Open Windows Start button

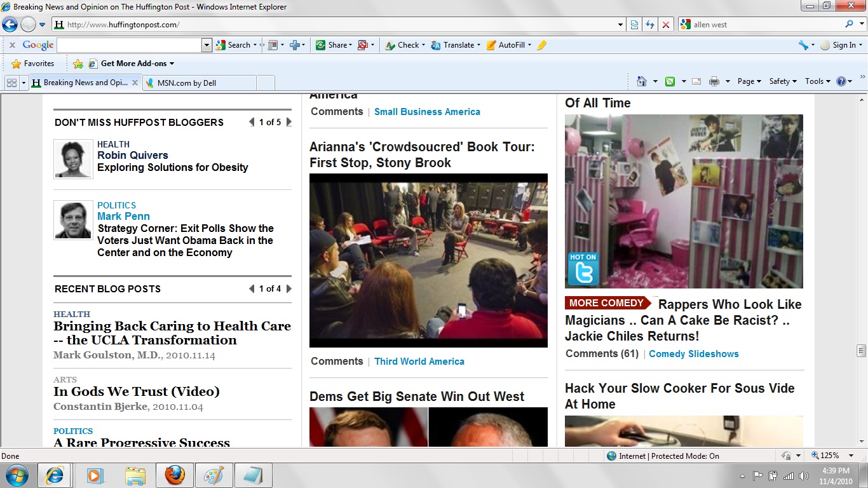(17, 475)
